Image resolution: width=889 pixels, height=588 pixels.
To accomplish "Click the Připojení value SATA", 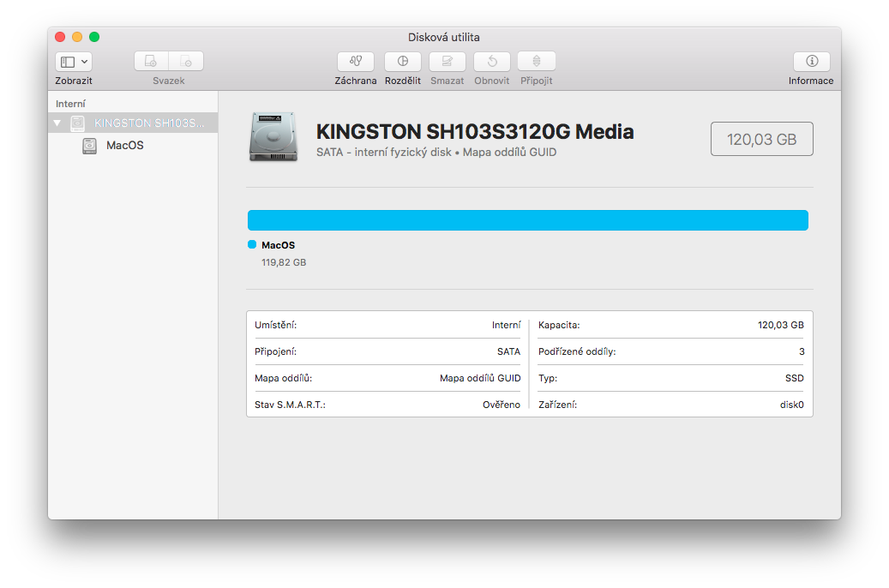I will click(508, 351).
